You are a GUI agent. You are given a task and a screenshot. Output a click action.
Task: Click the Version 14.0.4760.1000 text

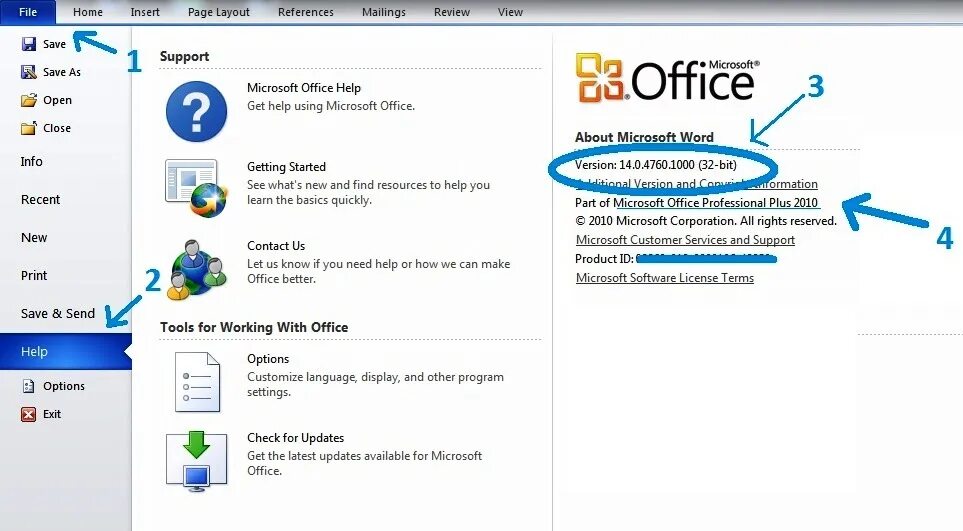656,165
